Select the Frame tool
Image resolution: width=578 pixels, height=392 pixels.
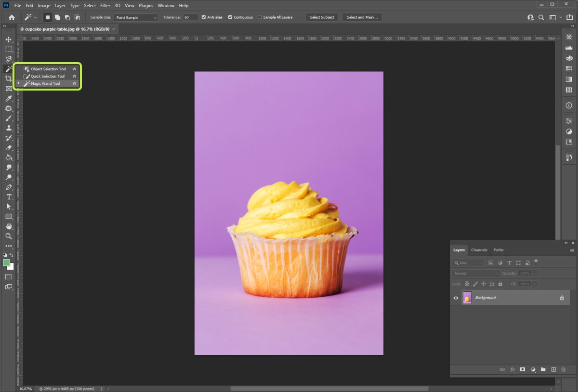pyautogui.click(x=8, y=89)
